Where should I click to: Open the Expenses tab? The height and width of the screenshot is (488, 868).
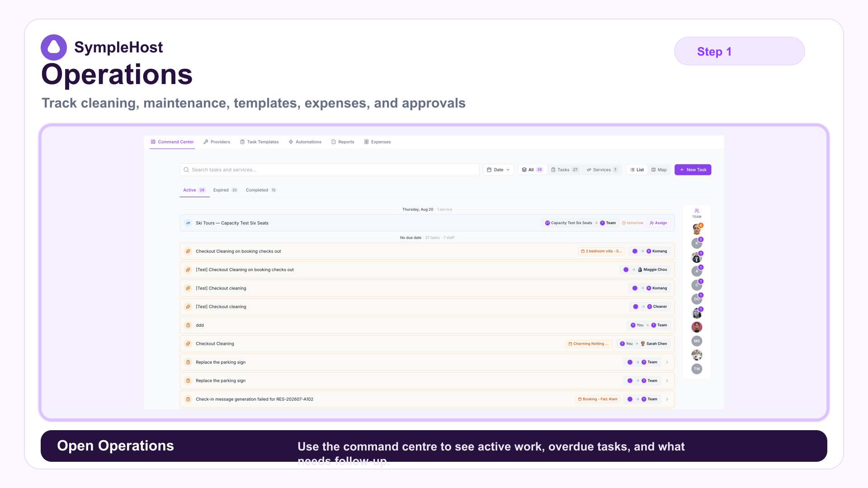(x=377, y=142)
